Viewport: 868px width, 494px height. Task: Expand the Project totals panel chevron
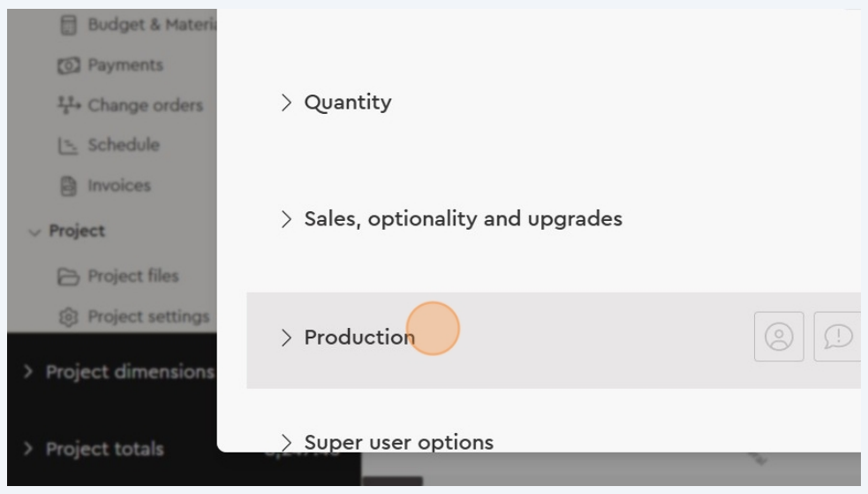[29, 449]
